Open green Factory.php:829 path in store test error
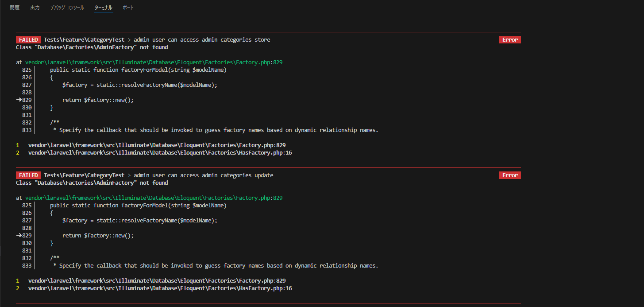644x307 pixels. click(154, 62)
